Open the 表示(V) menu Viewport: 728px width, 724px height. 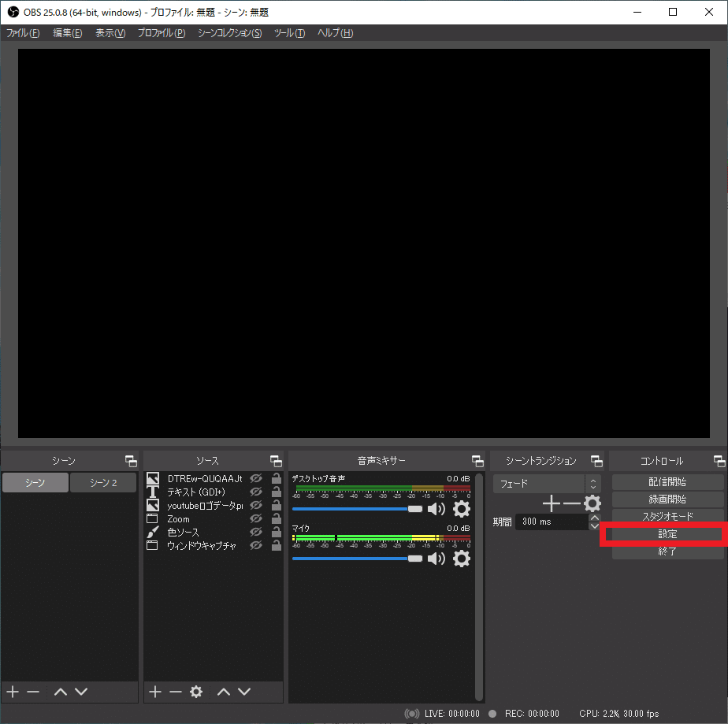click(x=110, y=33)
